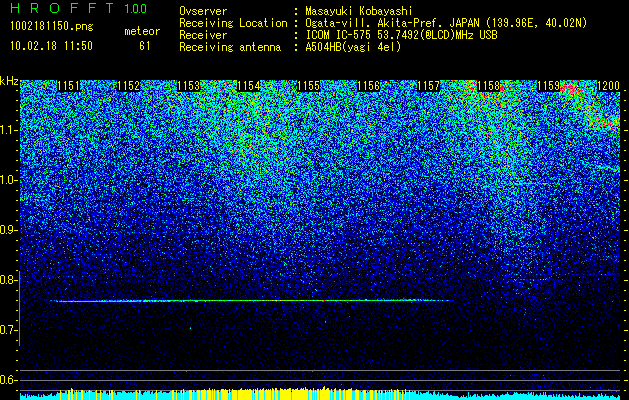
Task: Click the 1157 time marker
Action: click(428, 86)
